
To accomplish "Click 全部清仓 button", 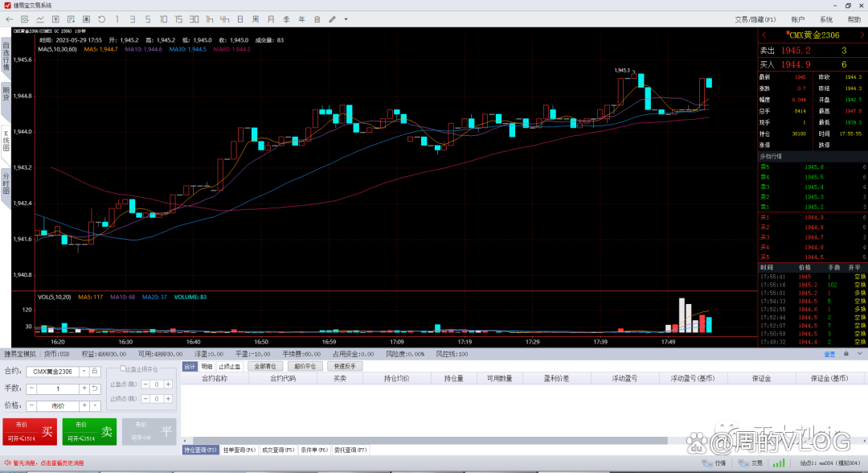I will tap(265, 367).
